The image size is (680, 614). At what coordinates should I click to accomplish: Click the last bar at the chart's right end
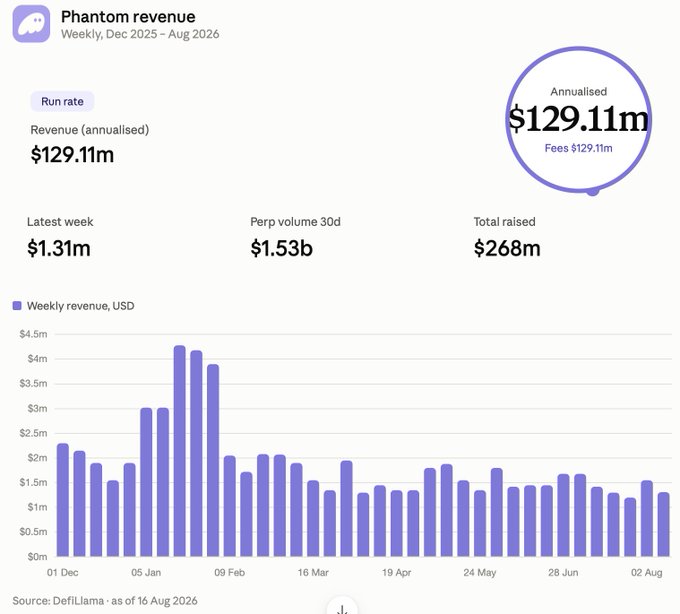664,524
